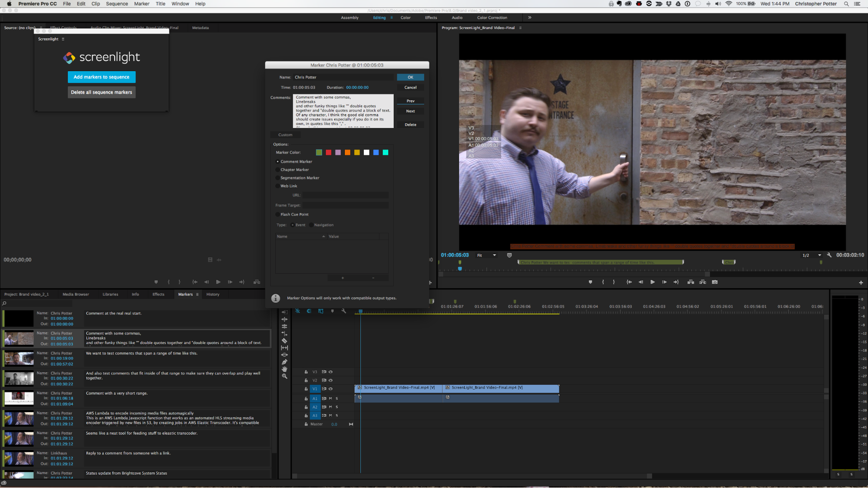
Task: Open Program monitor button editor plus icon
Action: tap(861, 283)
